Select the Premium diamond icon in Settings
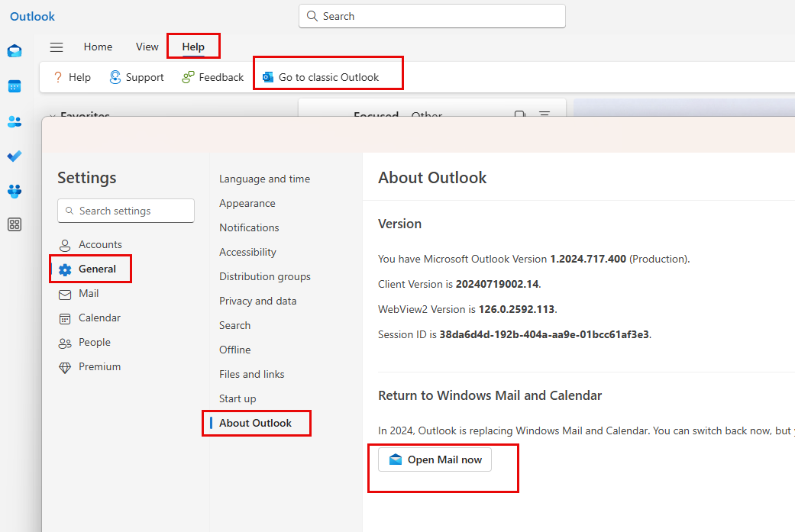The height and width of the screenshot is (532, 795). pos(66,366)
